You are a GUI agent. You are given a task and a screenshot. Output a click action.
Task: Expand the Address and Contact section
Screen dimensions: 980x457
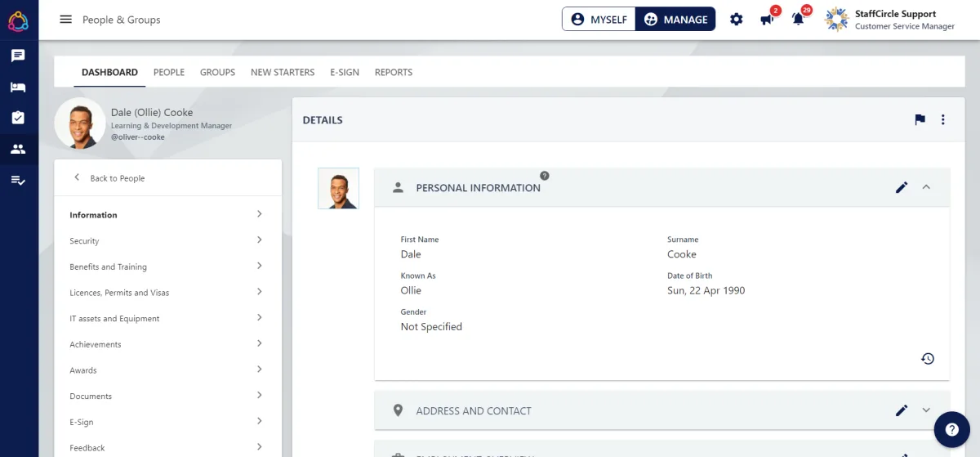(x=926, y=410)
